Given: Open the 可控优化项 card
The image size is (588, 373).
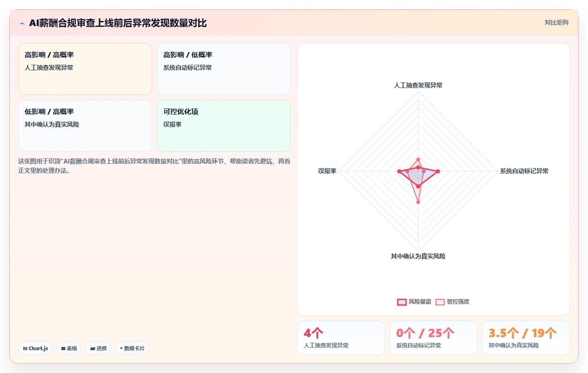Looking at the screenshot, I should 224,126.
